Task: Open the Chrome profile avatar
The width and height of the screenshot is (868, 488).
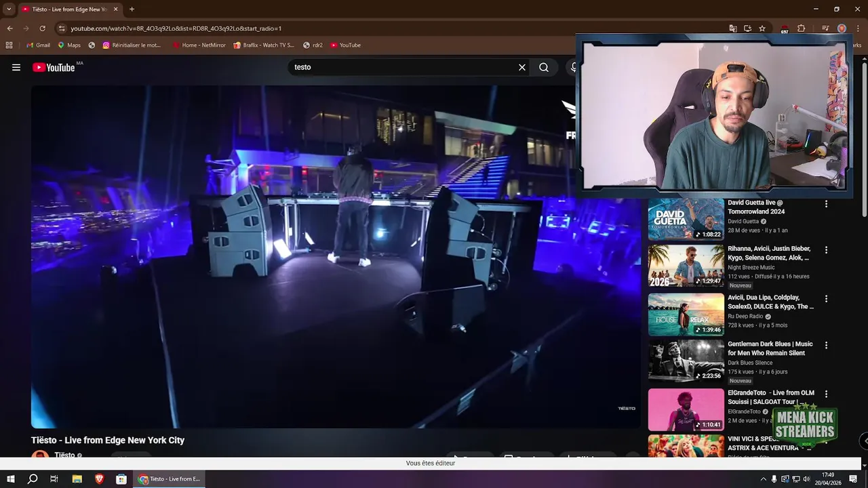Action: 842,28
